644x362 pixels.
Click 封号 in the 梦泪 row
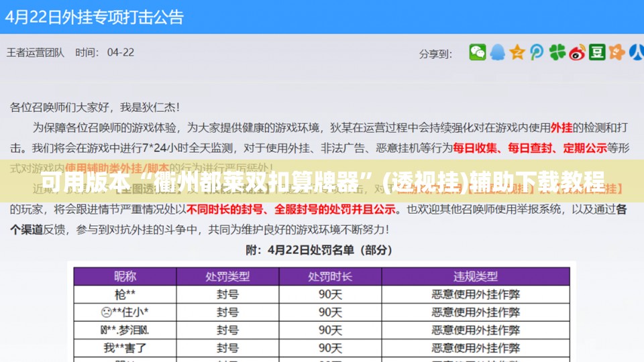tap(227, 330)
